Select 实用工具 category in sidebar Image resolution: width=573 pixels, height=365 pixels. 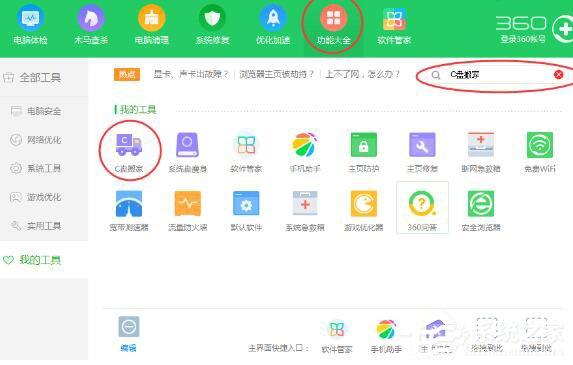pyautogui.click(x=36, y=225)
